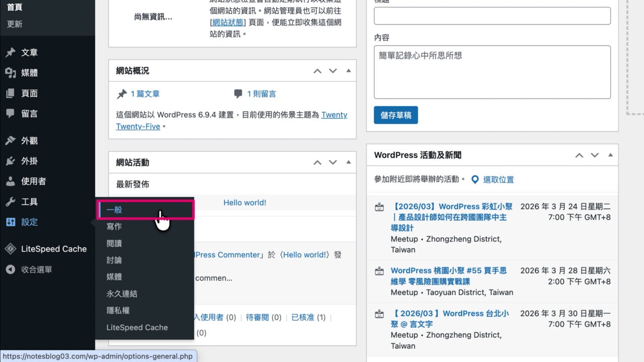
Task: Click the settings slider icon next to 設定
Action: (11, 222)
